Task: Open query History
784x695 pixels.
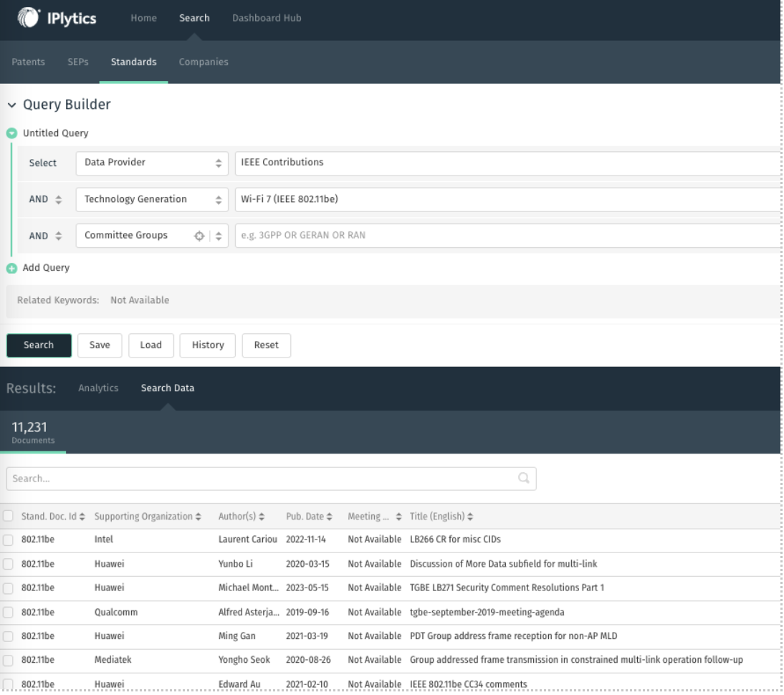Action: click(x=208, y=345)
